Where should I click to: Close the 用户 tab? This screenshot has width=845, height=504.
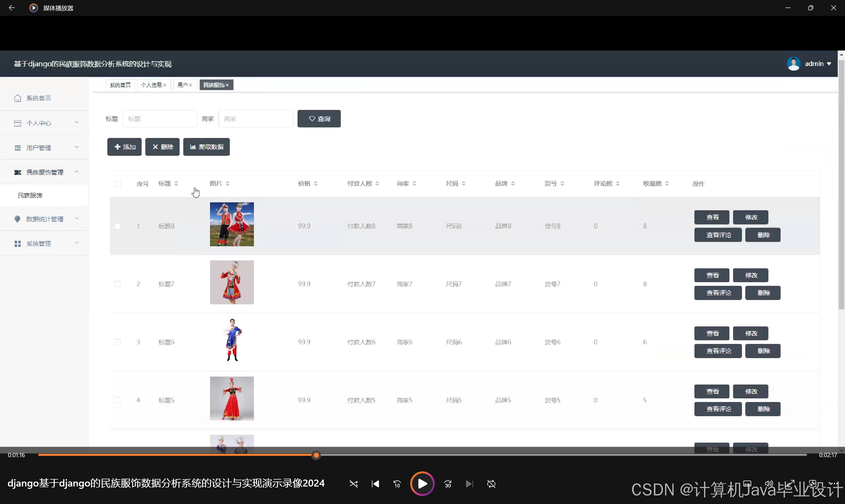click(191, 85)
